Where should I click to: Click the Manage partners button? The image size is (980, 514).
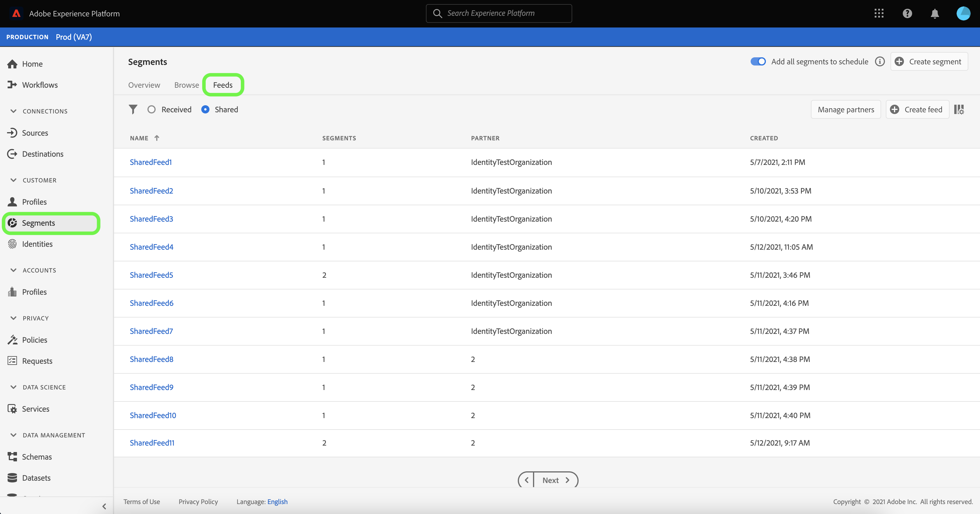point(846,109)
